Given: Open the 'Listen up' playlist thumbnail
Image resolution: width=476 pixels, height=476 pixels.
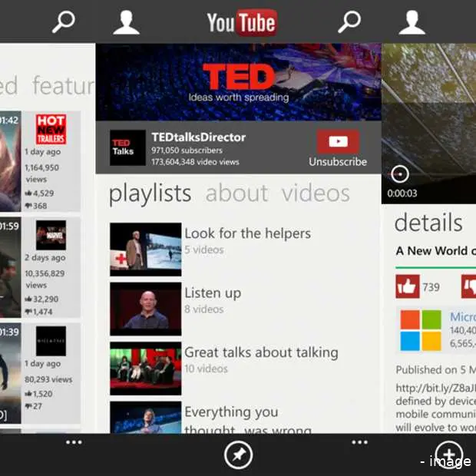Looking at the screenshot, I should coord(146,309).
